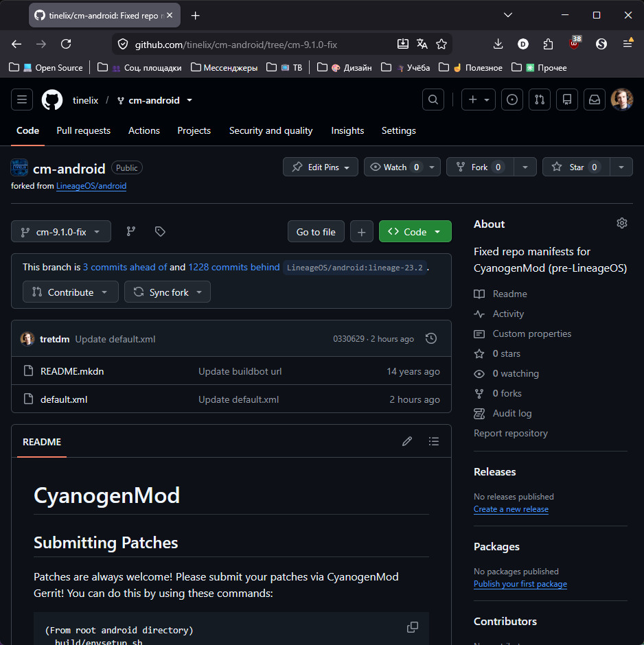The width and height of the screenshot is (644, 645).
Task: Toggle Star on the repository
Action: [x=576, y=167]
